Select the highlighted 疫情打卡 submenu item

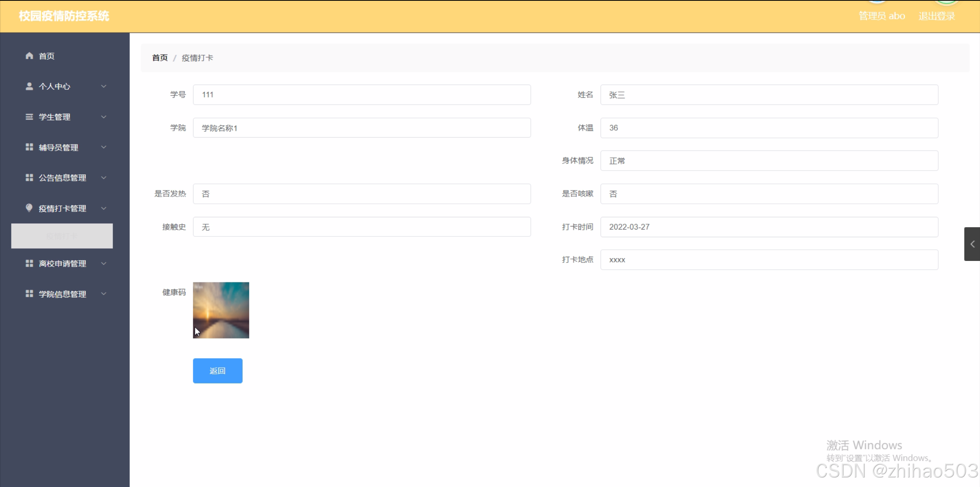coord(62,236)
